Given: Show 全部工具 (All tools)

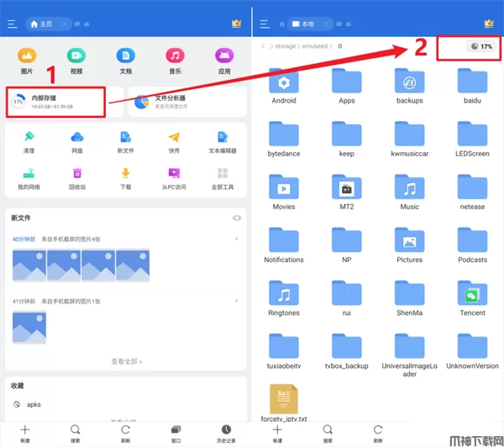Looking at the screenshot, I should point(223,179).
